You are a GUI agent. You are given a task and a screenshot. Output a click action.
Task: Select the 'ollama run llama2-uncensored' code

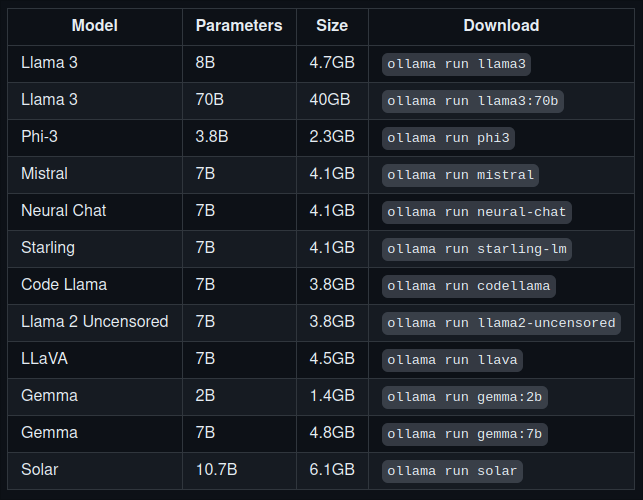(x=501, y=323)
